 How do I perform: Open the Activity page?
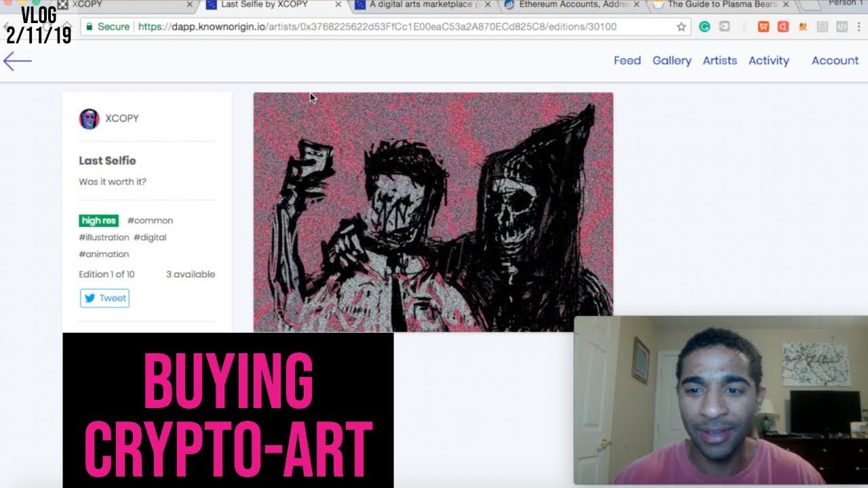point(769,61)
